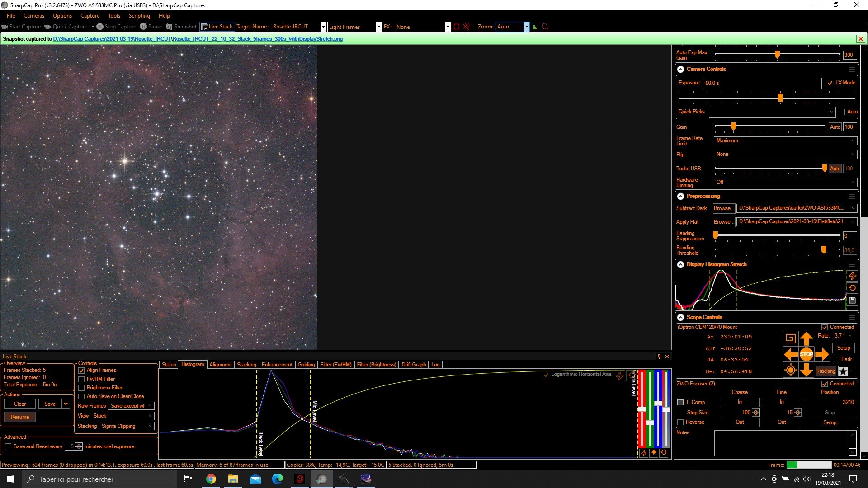Click the red focus calculator toolbar icon
The width and height of the screenshot is (868, 488).
[x=545, y=27]
